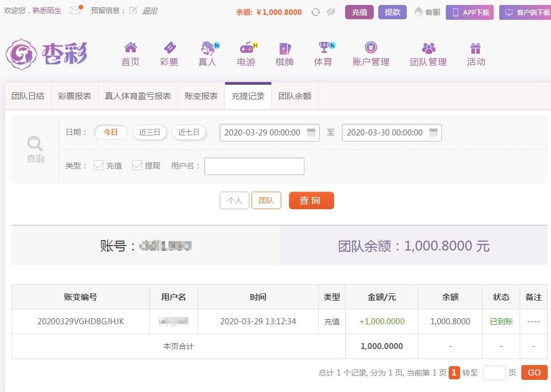
Task: Open the end date calendar picker
Action: [434, 132]
